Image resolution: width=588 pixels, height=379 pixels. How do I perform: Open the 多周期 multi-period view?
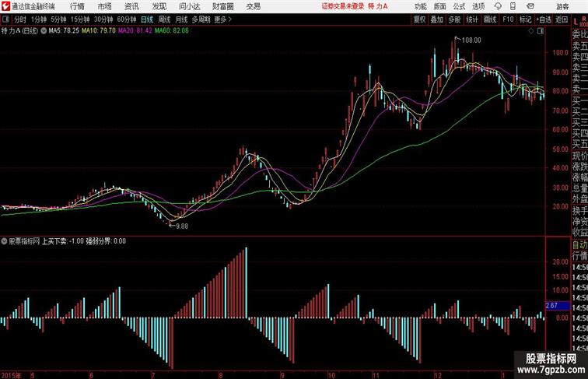click(x=201, y=19)
